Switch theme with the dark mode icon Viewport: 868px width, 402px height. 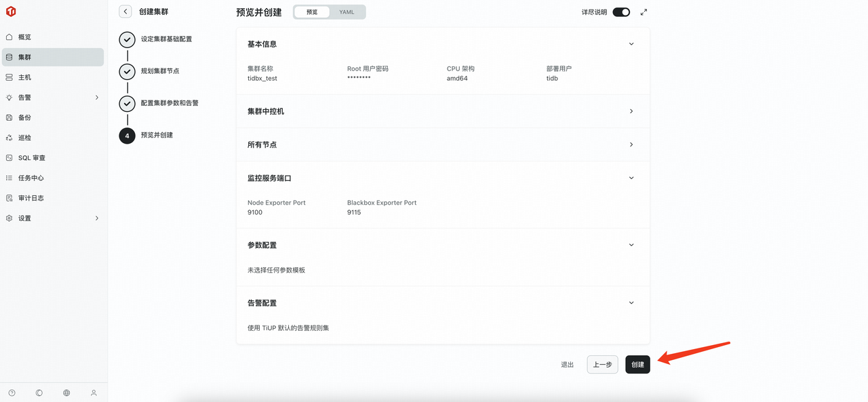tap(39, 393)
